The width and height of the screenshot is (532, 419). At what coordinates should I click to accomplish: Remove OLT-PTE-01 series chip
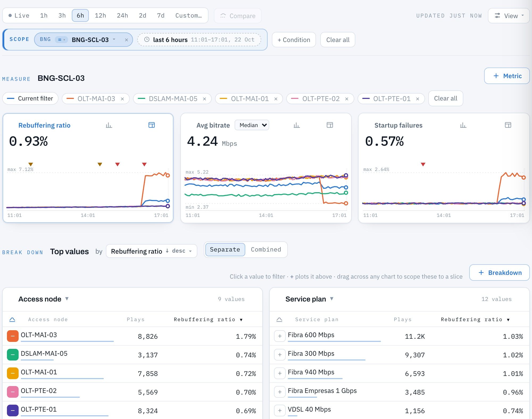(418, 99)
